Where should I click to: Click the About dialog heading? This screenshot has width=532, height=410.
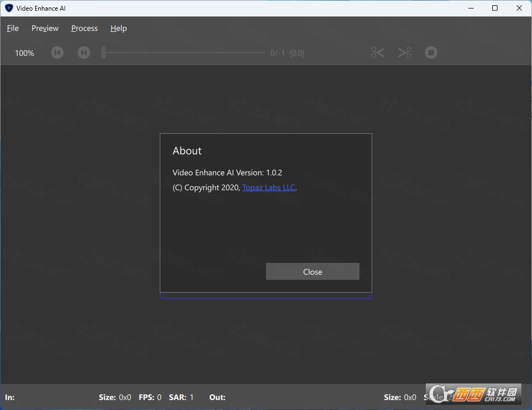(x=187, y=151)
